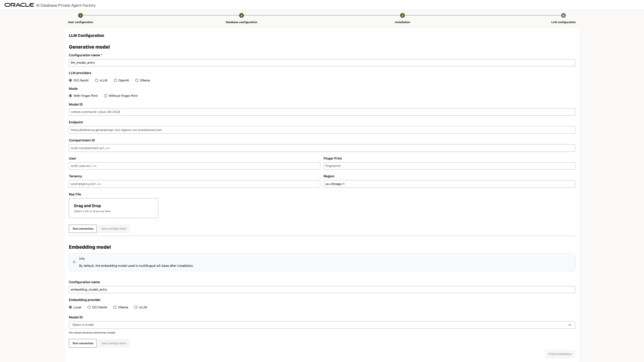Choose OCI GenAI under Embedding provider
This screenshot has height=362, width=644.
point(89,307)
